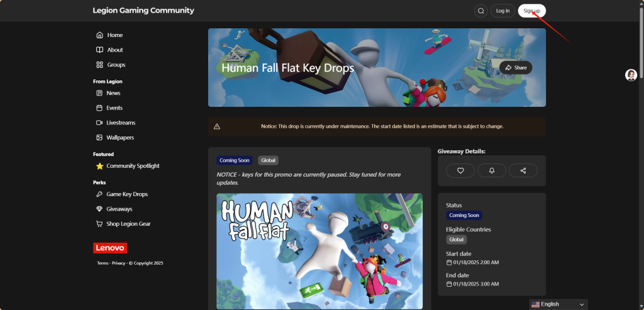Click the share nodes icon in Giveaway Details
The width and height of the screenshot is (644, 310).
pos(523,170)
